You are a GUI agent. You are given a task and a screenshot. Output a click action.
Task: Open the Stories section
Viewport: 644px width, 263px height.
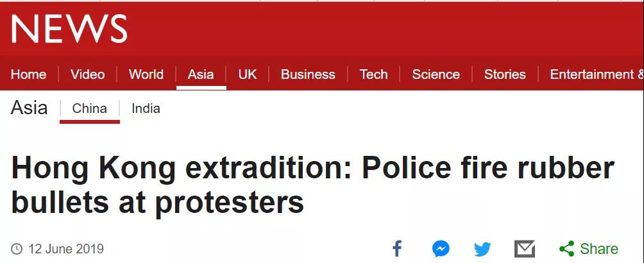click(x=505, y=74)
